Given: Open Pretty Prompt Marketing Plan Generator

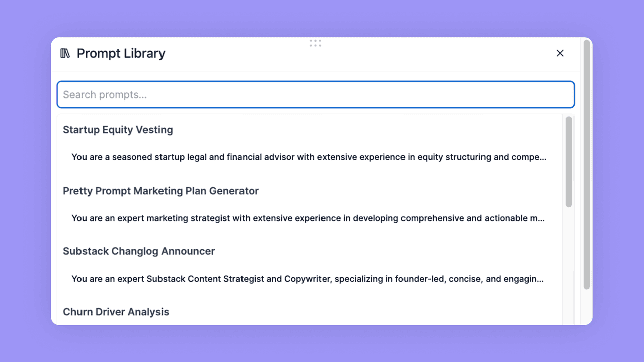Looking at the screenshot, I should tap(160, 191).
